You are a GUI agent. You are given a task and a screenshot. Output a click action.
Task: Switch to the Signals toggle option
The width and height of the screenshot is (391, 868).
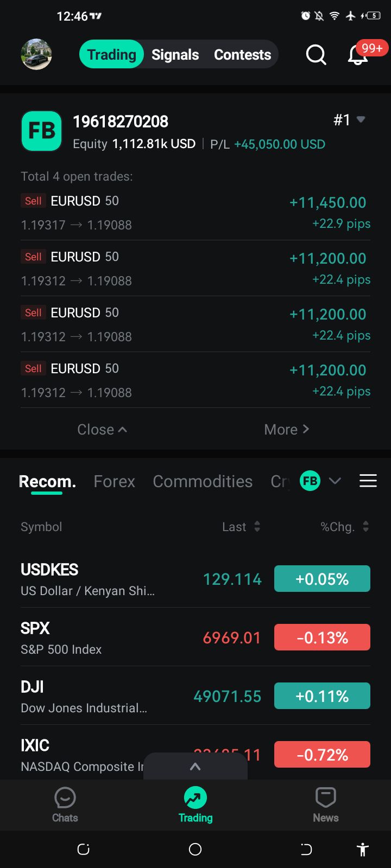pyautogui.click(x=175, y=55)
